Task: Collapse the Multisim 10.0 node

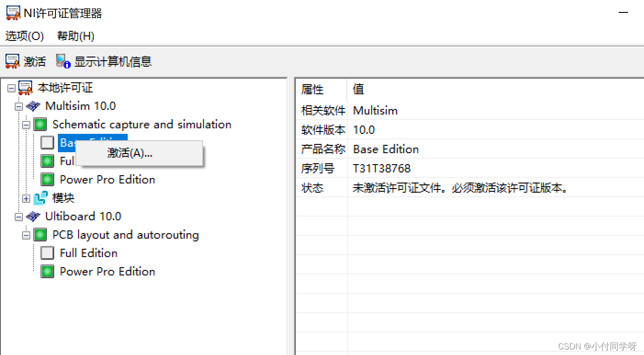Action: coord(19,106)
